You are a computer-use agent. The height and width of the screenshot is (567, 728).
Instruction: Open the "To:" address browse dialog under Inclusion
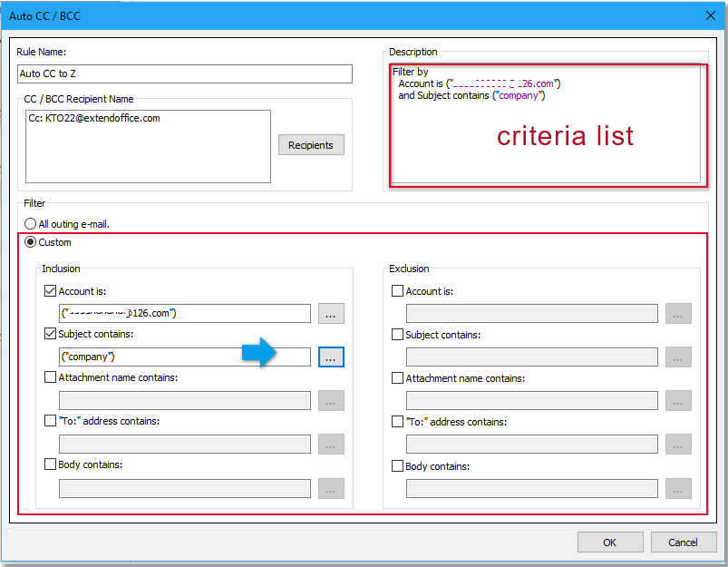331,444
